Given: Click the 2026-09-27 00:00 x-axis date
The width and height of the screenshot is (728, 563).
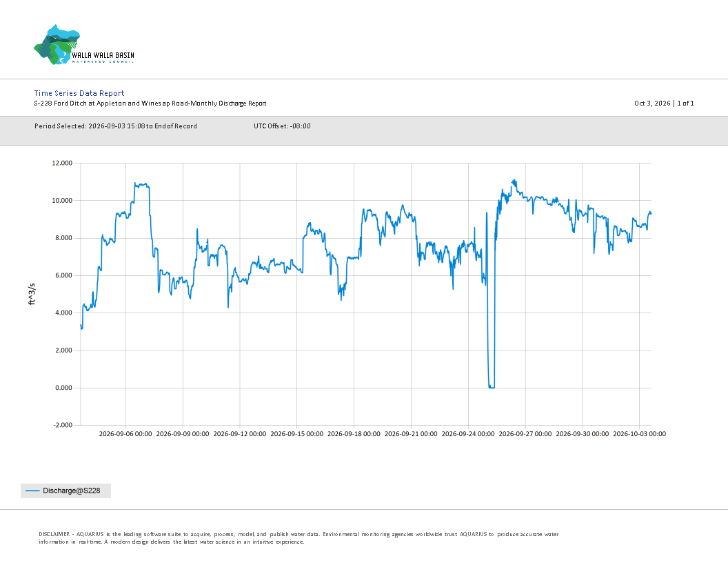Looking at the screenshot, I should coord(525,434).
